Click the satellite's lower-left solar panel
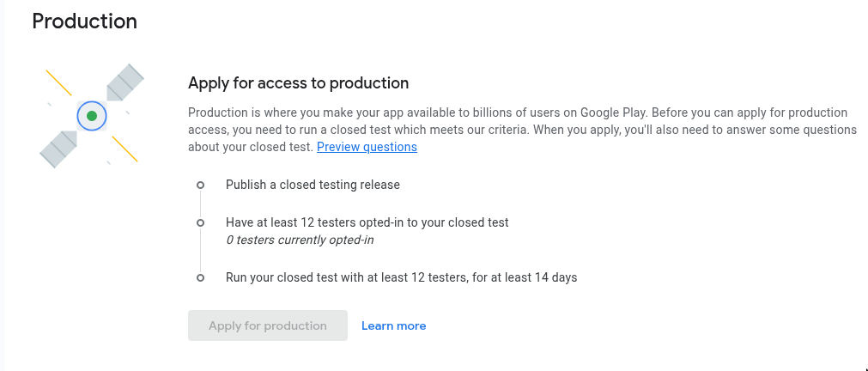 pyautogui.click(x=58, y=149)
